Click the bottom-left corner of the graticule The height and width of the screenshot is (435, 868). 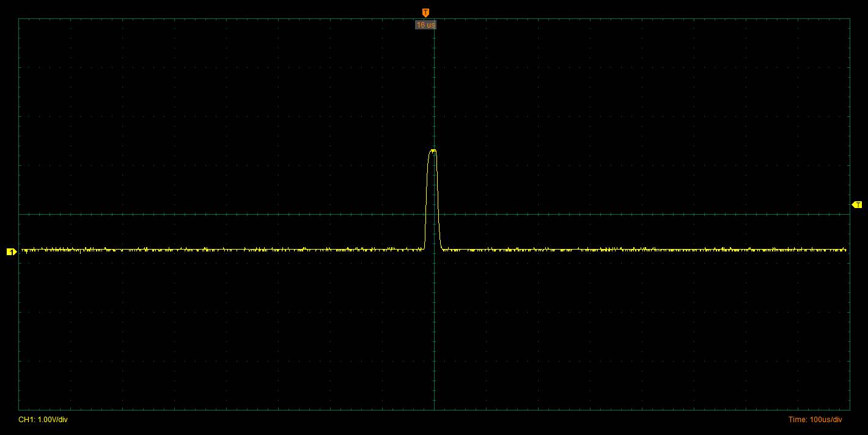click(x=19, y=409)
